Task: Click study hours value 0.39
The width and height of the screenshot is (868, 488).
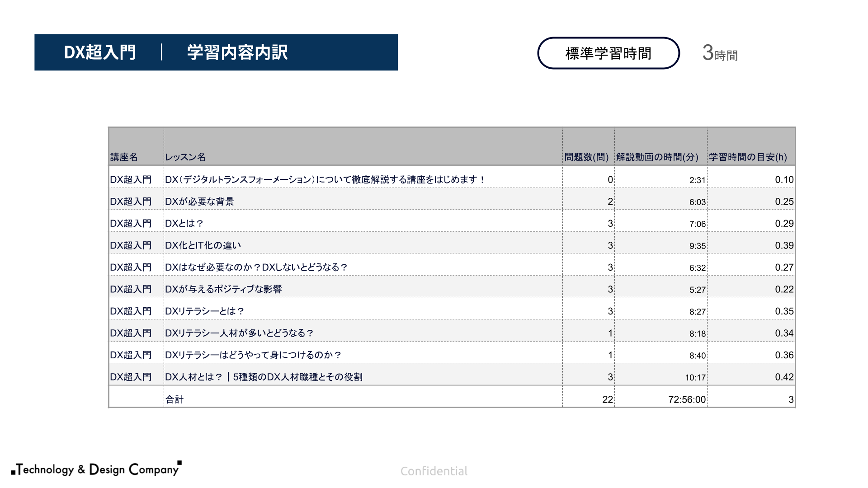Action: pyautogui.click(x=784, y=245)
